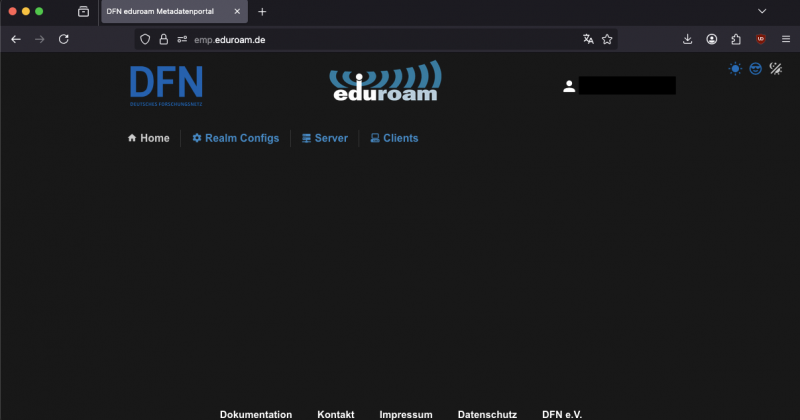Screen dimensions: 800x420
Task: Switch to light theme sun icon
Action: coord(735,69)
